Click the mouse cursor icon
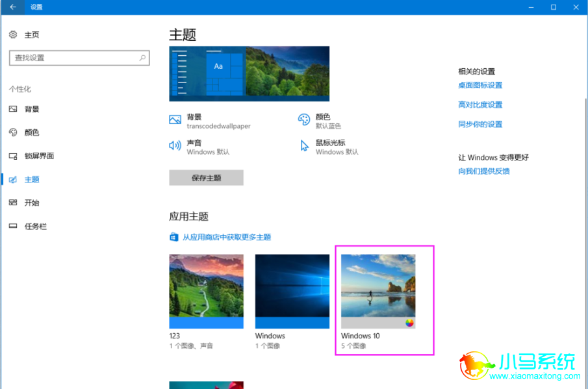The image size is (588, 389). click(x=304, y=145)
